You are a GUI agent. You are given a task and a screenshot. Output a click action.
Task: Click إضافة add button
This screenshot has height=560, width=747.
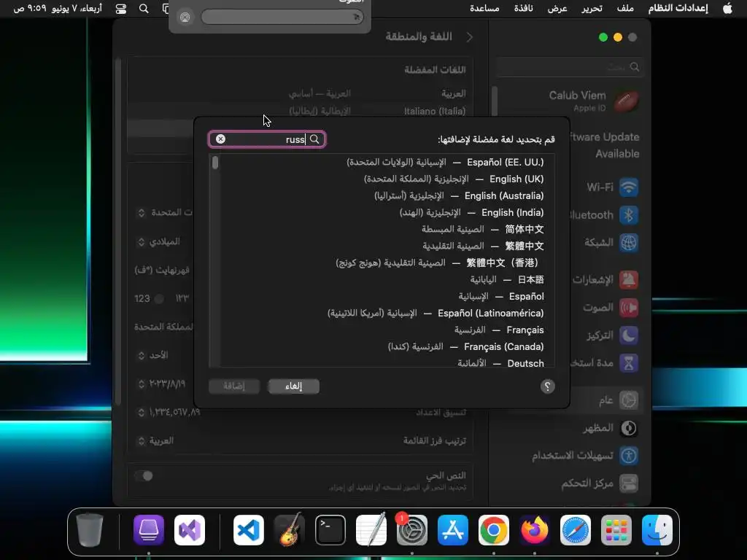click(234, 386)
